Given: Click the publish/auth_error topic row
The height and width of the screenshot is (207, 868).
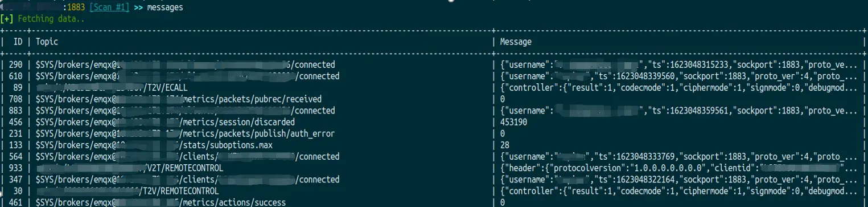Looking at the screenshot, I should click(x=434, y=133).
